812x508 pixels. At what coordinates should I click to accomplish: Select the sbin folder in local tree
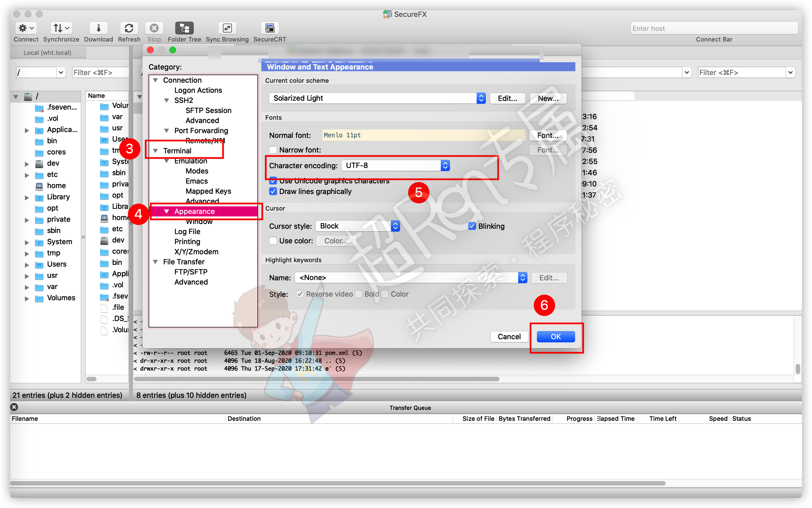tap(54, 230)
